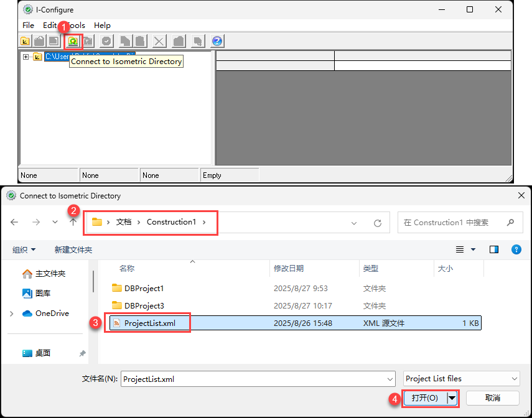The image size is (532, 418).
Task: Click the back arrow in file dialog
Action: tap(15, 222)
